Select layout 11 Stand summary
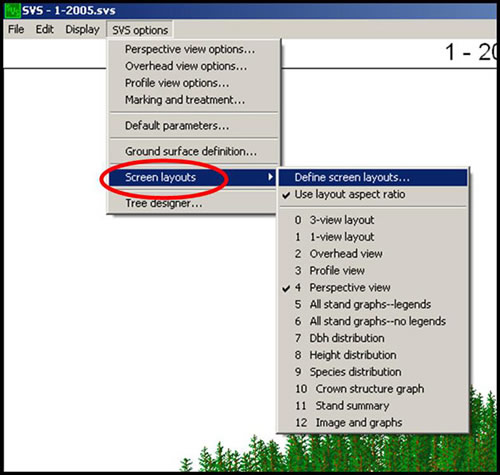 [373, 406]
